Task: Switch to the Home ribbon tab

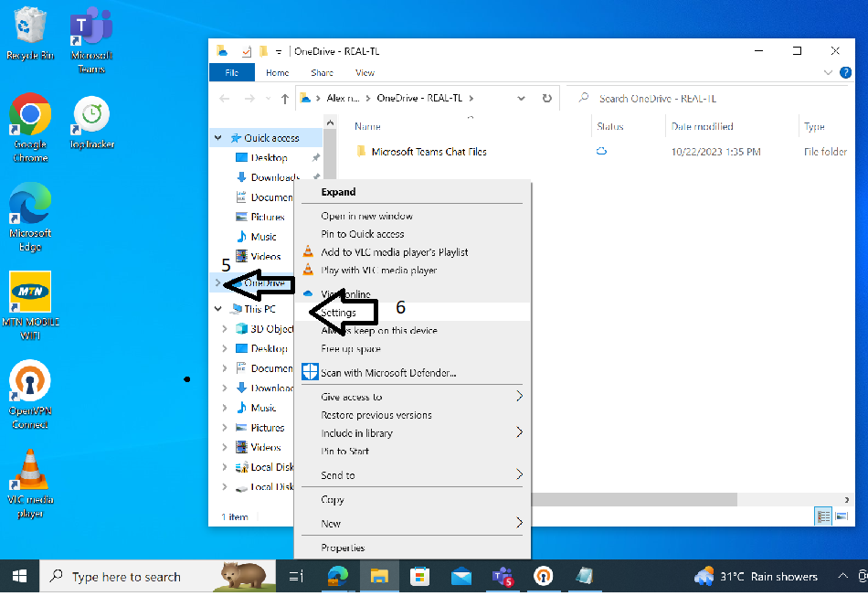Action: (x=278, y=72)
